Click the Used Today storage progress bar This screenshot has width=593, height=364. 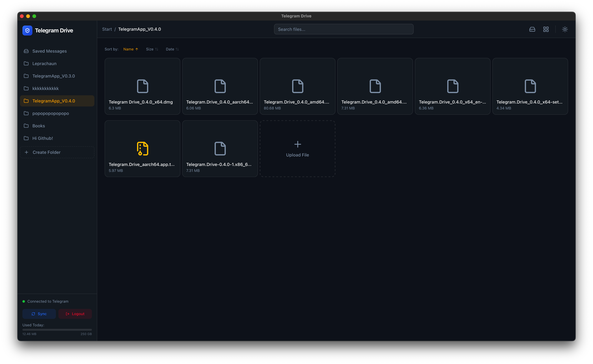(x=57, y=330)
